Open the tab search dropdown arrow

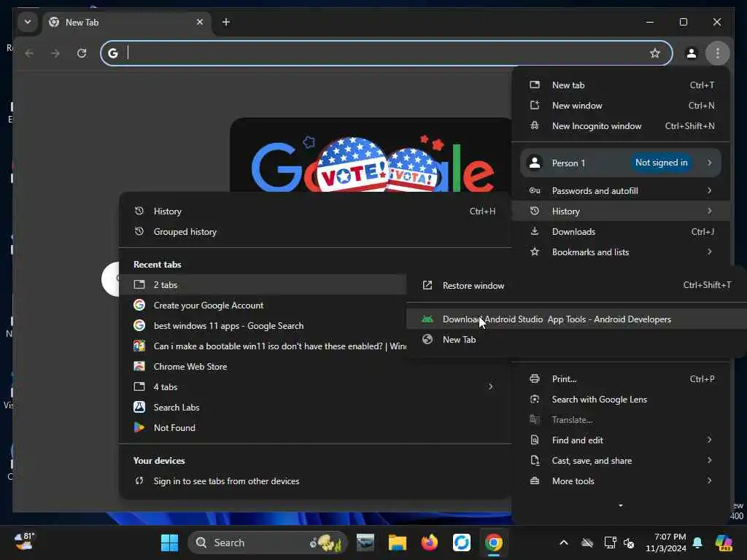(x=28, y=22)
